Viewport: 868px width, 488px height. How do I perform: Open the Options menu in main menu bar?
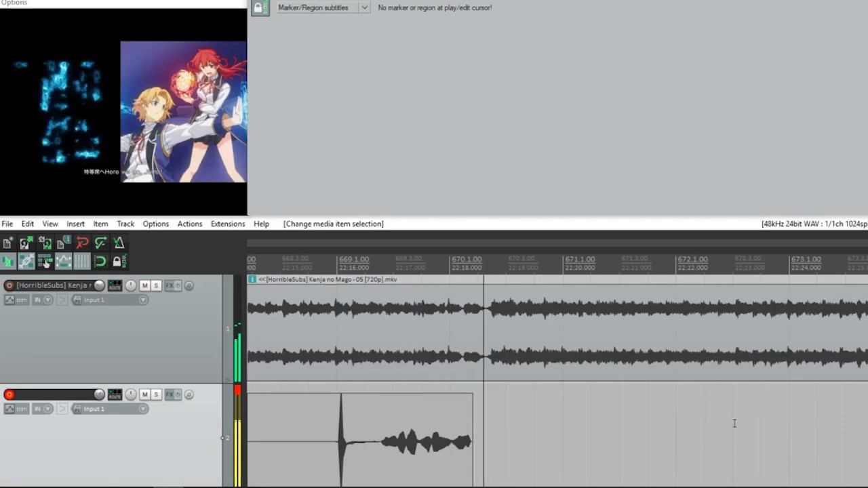(x=155, y=224)
